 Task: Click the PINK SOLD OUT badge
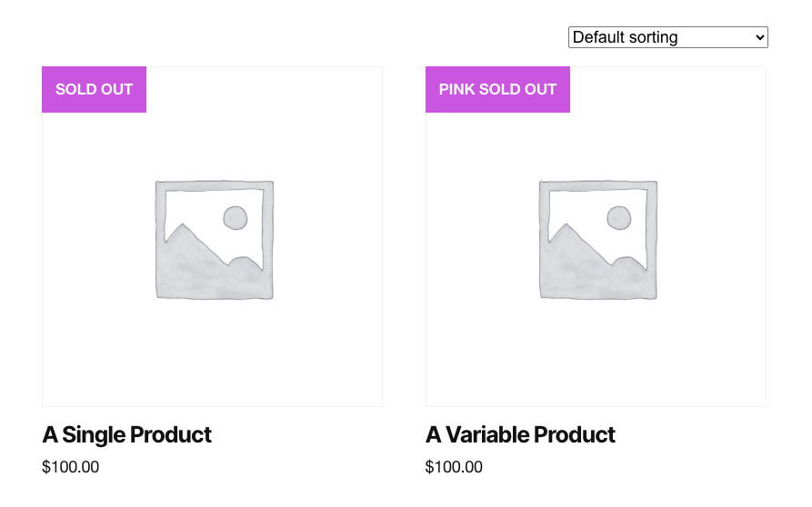[x=497, y=89]
